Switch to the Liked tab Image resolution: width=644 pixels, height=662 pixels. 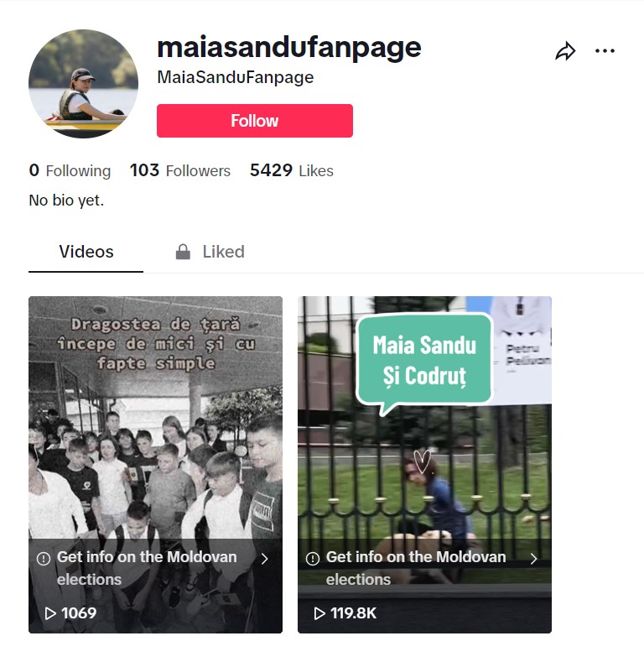(210, 252)
